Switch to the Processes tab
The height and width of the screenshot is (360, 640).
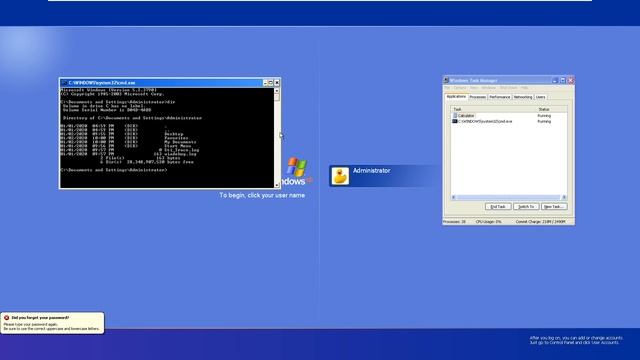478,97
